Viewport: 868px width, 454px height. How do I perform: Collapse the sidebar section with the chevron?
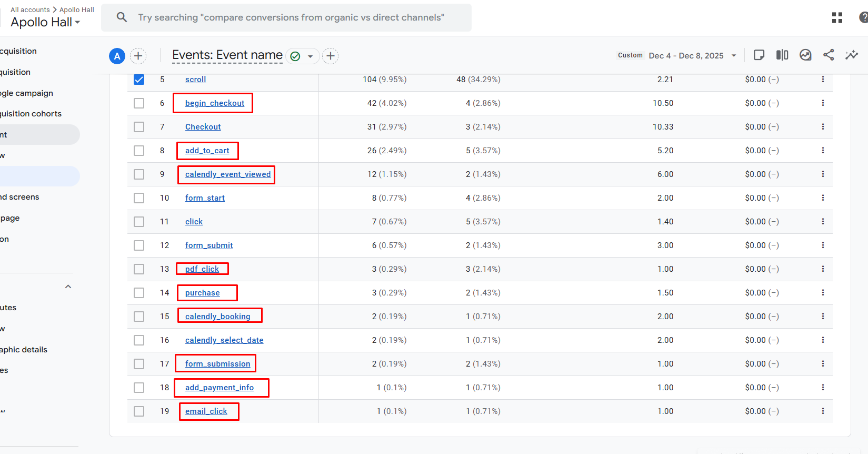tap(68, 287)
